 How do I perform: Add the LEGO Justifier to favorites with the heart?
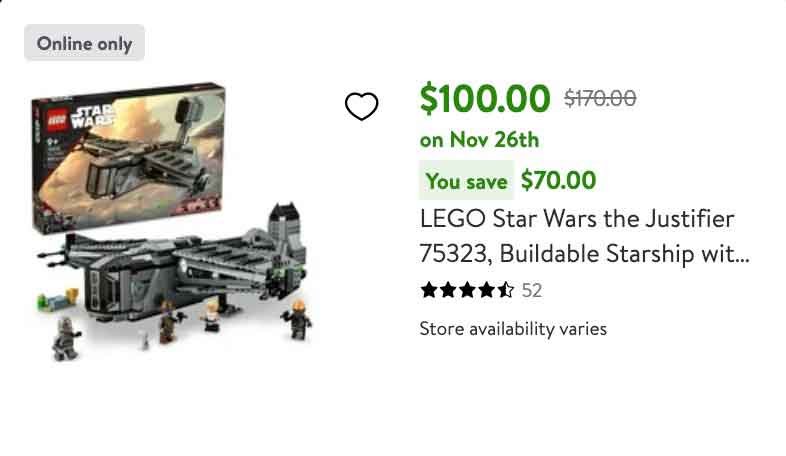click(361, 106)
